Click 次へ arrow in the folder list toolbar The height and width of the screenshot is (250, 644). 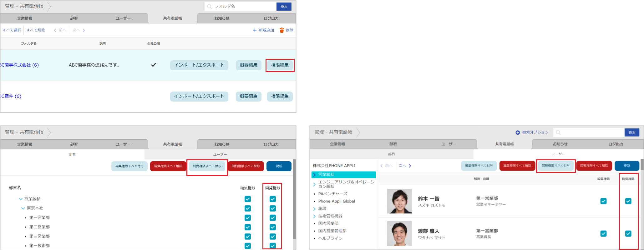[x=84, y=30]
